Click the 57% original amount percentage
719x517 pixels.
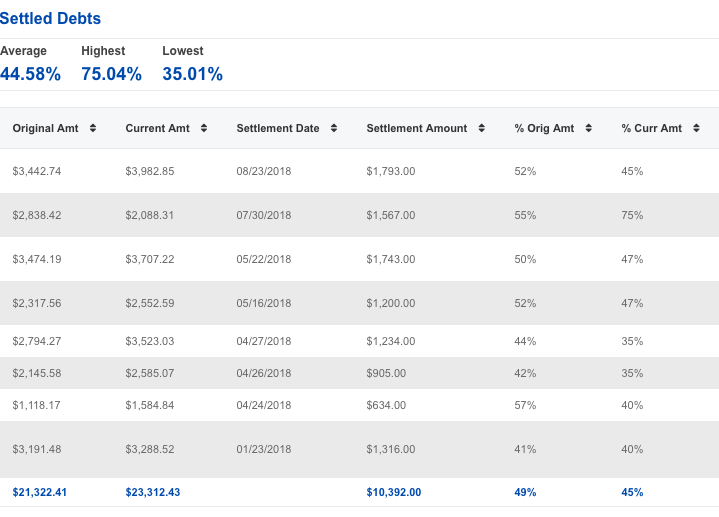(x=525, y=405)
